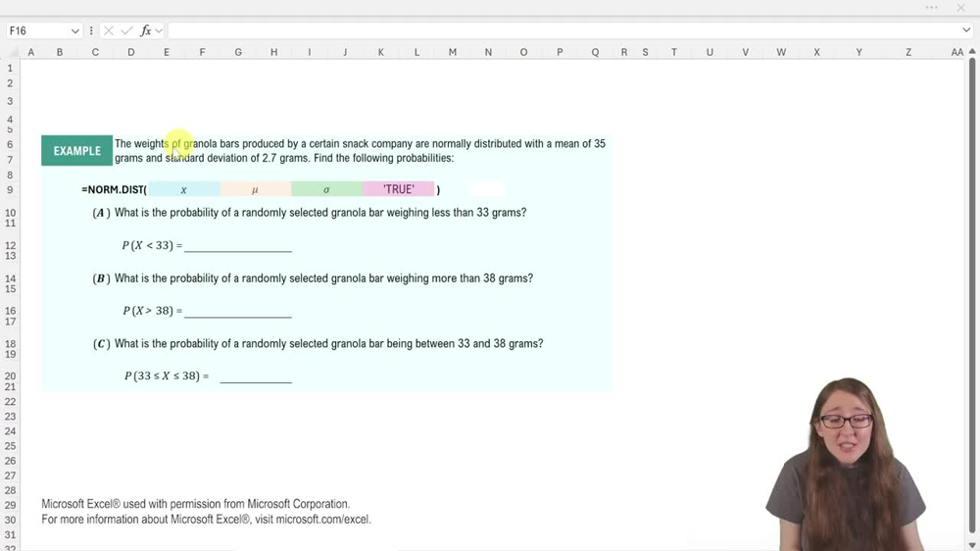
Task: Select row 16 header
Action: pos(10,311)
